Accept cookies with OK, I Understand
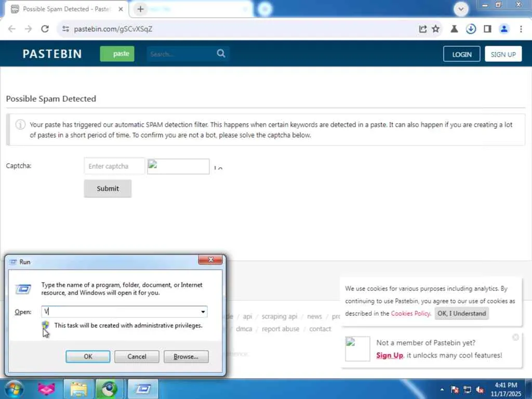This screenshot has width=532, height=399. point(461,313)
